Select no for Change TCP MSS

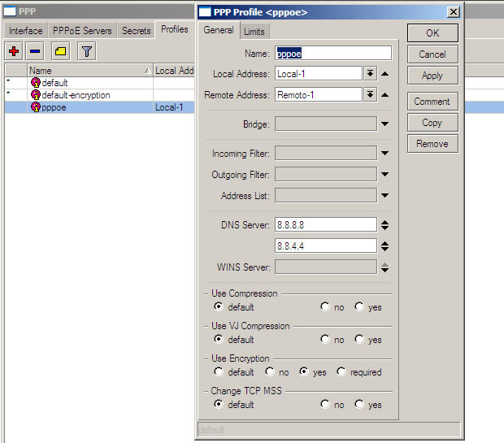(x=325, y=404)
